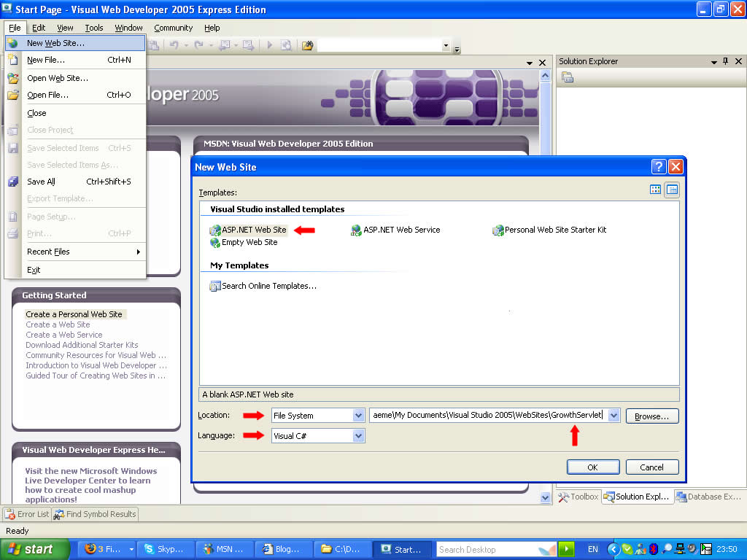This screenshot has width=747, height=560.
Task: Confirm with the OK button
Action: point(593,467)
